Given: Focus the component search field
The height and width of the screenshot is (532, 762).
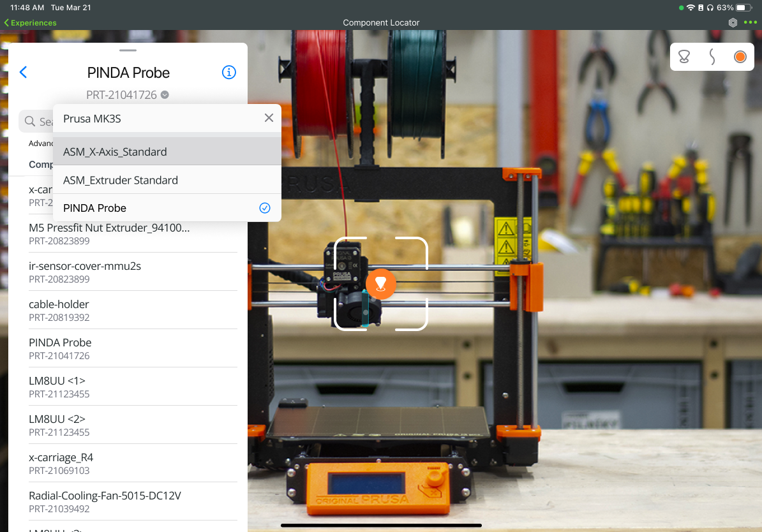Looking at the screenshot, I should tap(36, 121).
